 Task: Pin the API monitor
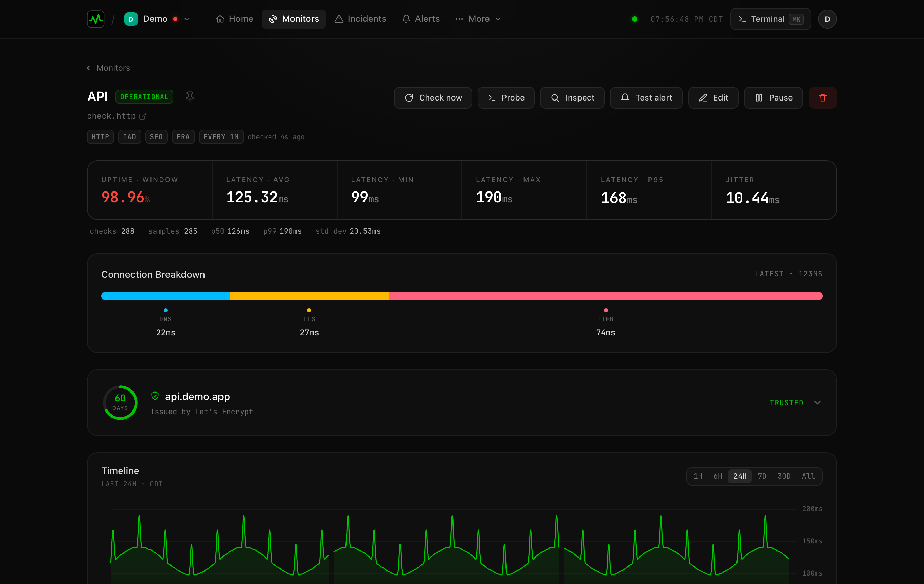coord(190,97)
